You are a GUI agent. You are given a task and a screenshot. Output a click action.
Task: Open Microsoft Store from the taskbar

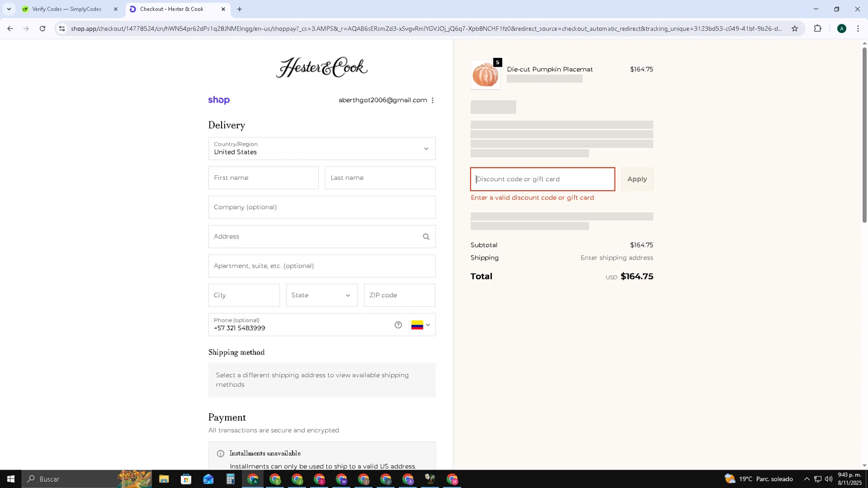point(186,479)
